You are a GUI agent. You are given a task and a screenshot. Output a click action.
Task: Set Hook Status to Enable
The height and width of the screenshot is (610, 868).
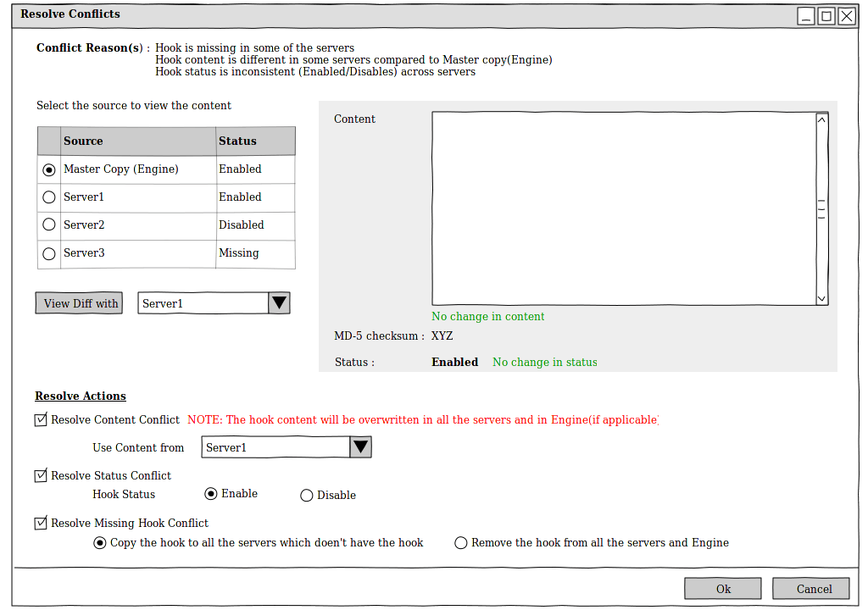point(210,494)
